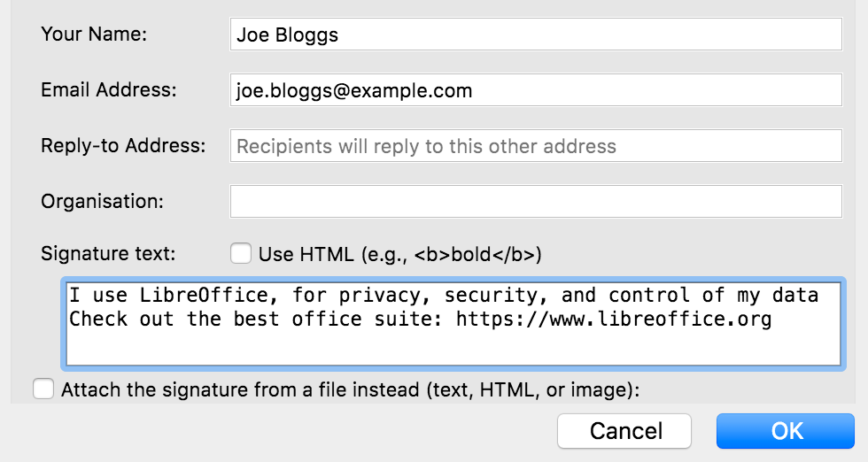868x462 pixels.
Task: Click the empty Reply-to Address field
Action: coord(535,146)
